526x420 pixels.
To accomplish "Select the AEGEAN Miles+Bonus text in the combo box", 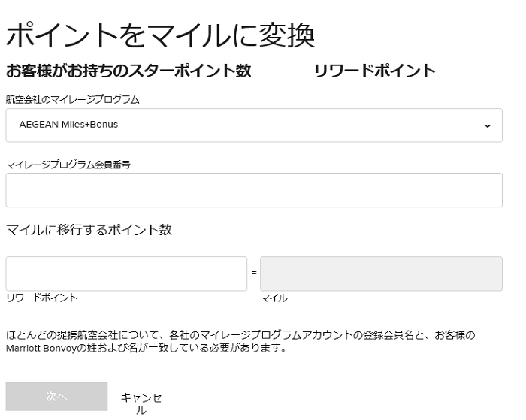I will coord(68,125).
